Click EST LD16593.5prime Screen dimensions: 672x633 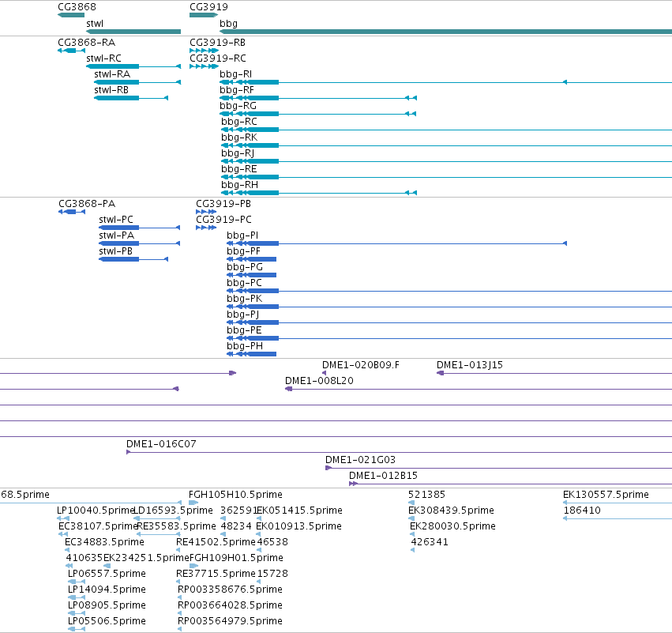(173, 511)
